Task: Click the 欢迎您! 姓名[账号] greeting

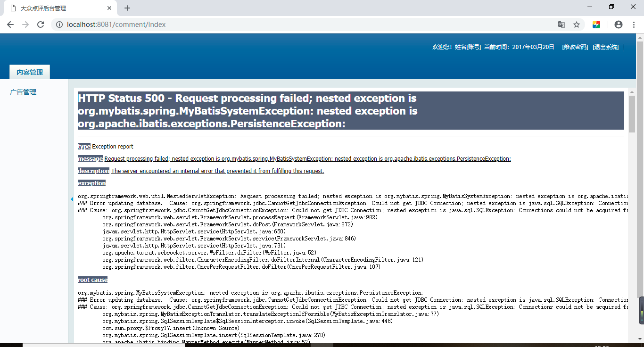Action: 456,47
